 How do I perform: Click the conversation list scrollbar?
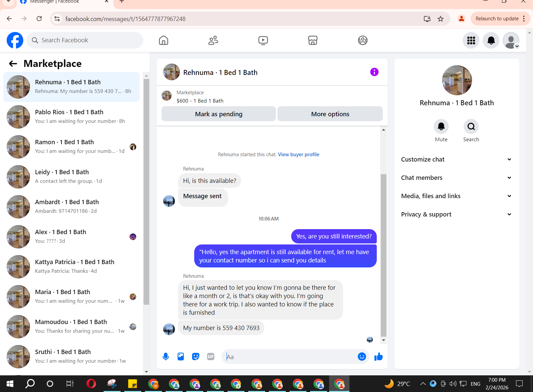point(146,192)
